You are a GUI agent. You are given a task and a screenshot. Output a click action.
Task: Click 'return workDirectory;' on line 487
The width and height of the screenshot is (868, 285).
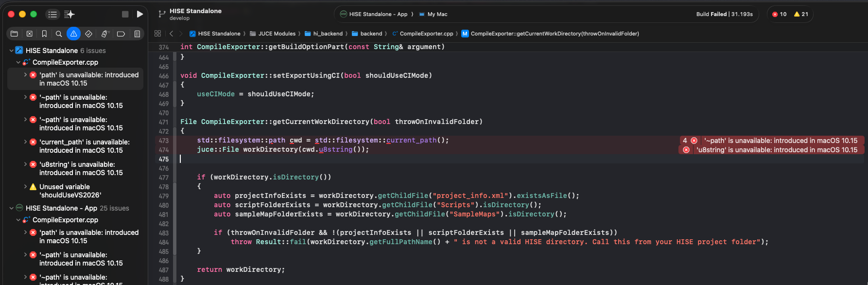[x=241, y=269]
